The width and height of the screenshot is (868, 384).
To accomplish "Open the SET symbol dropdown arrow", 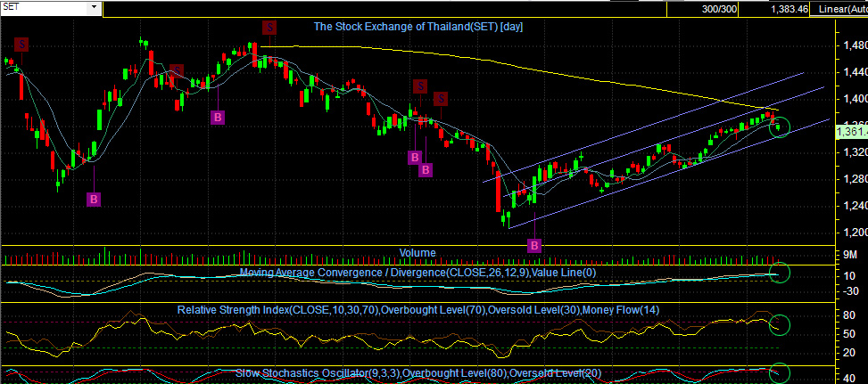I will (x=94, y=7).
